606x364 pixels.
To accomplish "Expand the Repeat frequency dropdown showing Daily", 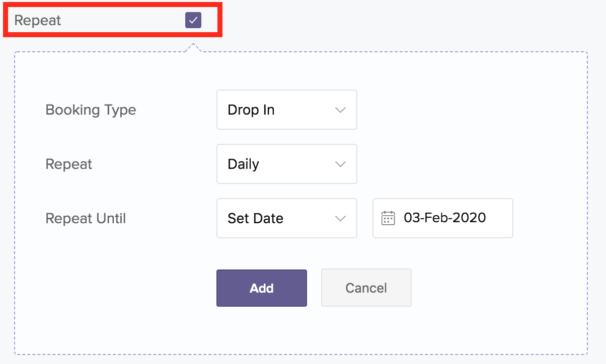I will pyautogui.click(x=286, y=164).
